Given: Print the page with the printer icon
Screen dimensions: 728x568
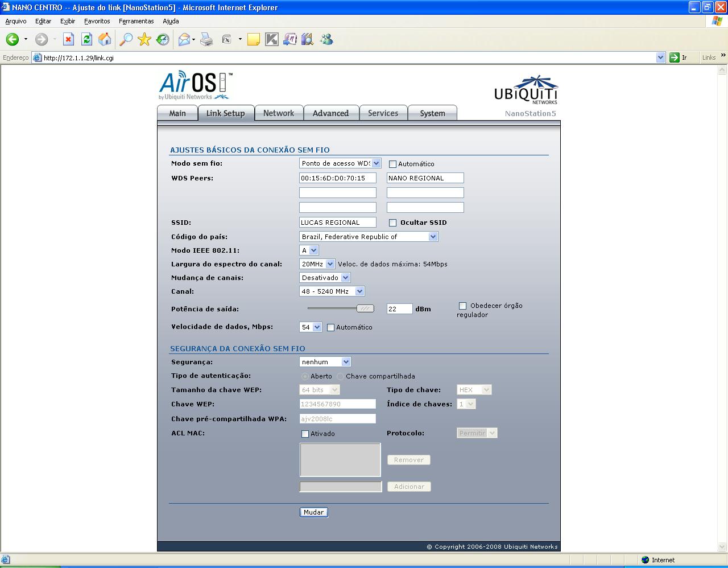Looking at the screenshot, I should coord(206,39).
